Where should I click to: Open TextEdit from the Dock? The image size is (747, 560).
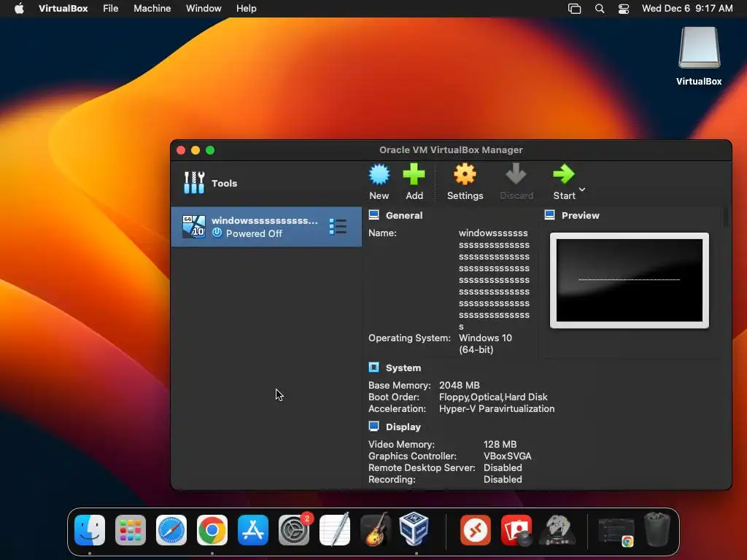click(335, 530)
